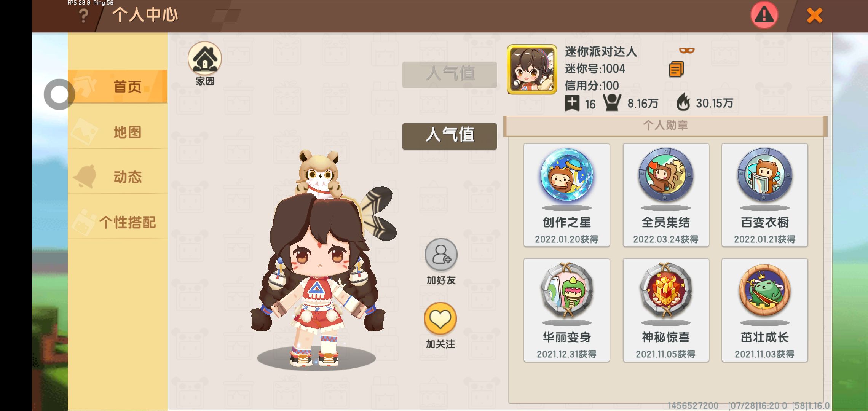Viewport: 868px width, 411px height.
Task: Tap the 加好友 add friend icon
Action: [x=441, y=255]
